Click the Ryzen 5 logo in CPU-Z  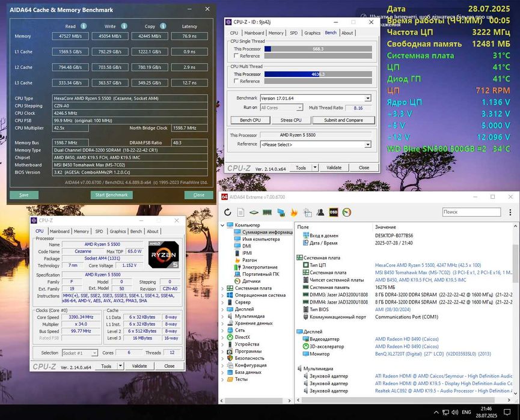[164, 255]
